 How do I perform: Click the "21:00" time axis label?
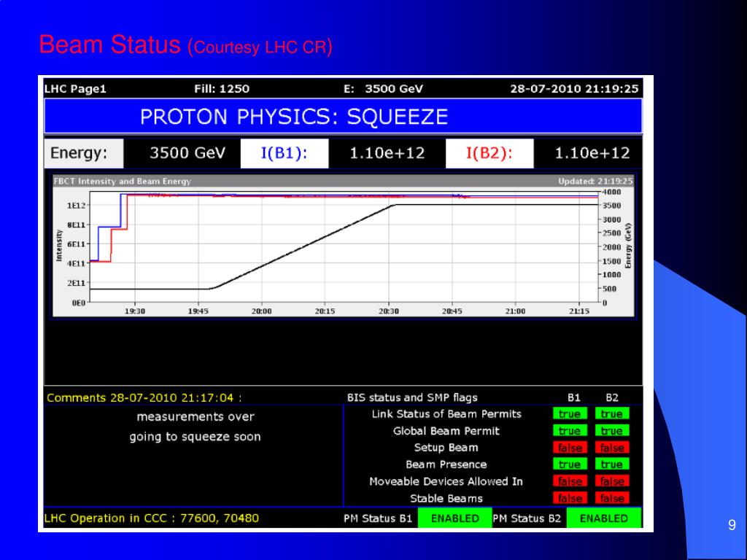[516, 311]
